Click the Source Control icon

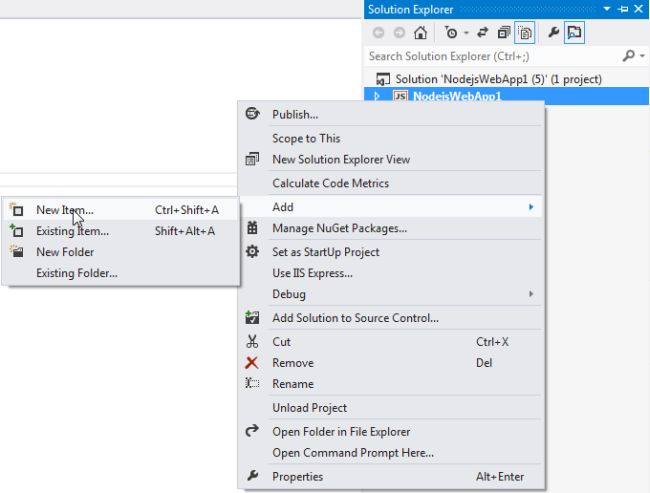(252, 317)
